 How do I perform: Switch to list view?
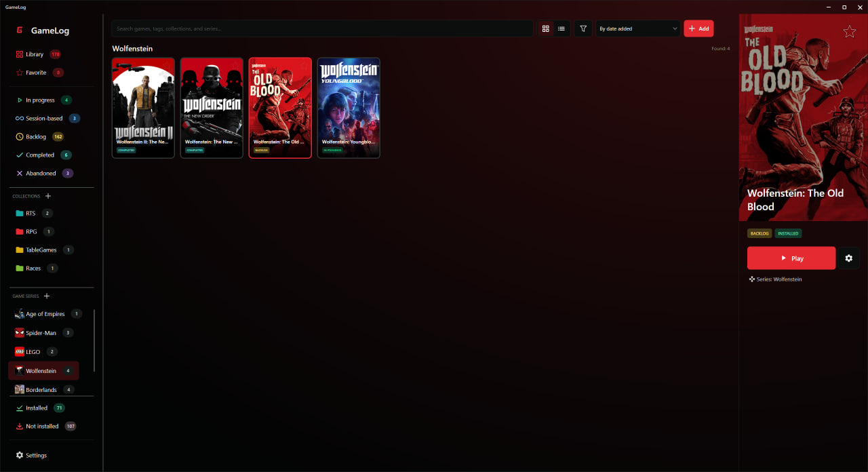click(561, 28)
